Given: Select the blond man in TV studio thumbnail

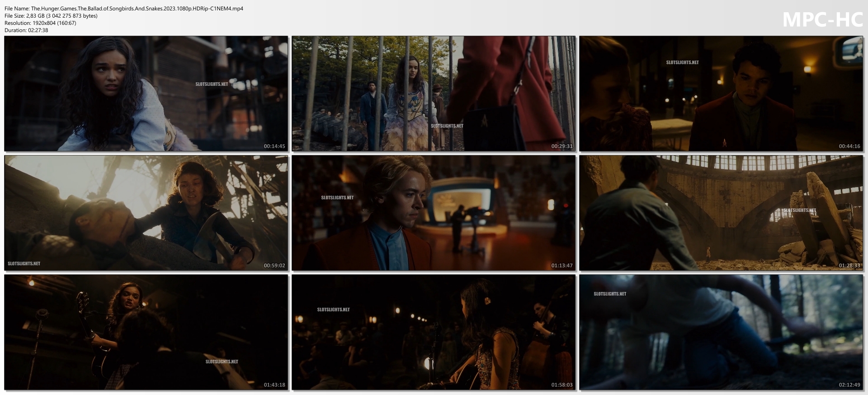Looking at the screenshot, I should [x=434, y=213].
